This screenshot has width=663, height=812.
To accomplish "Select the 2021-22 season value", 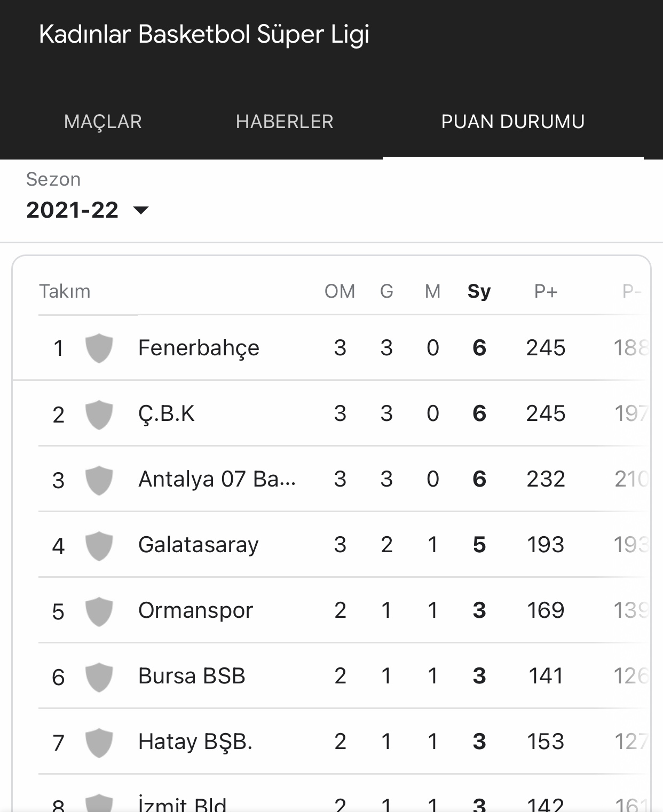I will [72, 210].
